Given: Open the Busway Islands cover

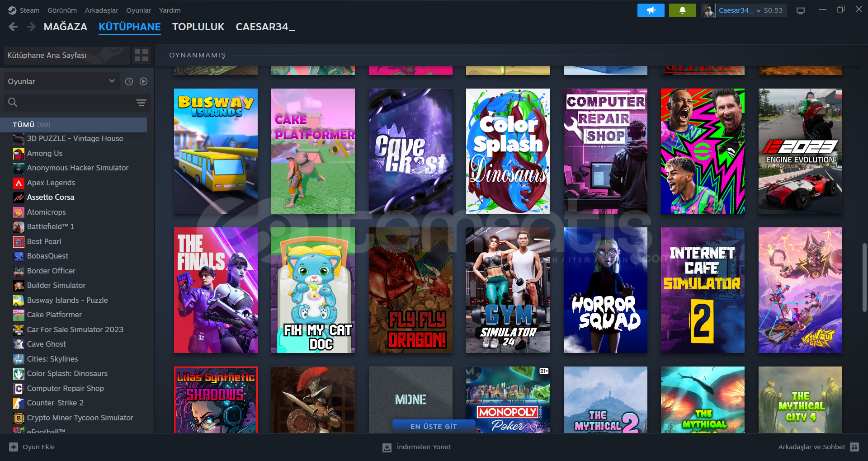Looking at the screenshot, I should click(216, 151).
